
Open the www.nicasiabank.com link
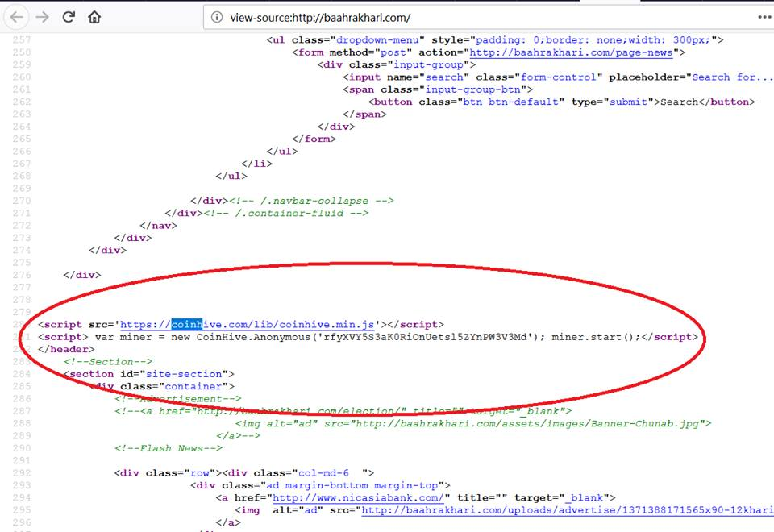coord(358,497)
